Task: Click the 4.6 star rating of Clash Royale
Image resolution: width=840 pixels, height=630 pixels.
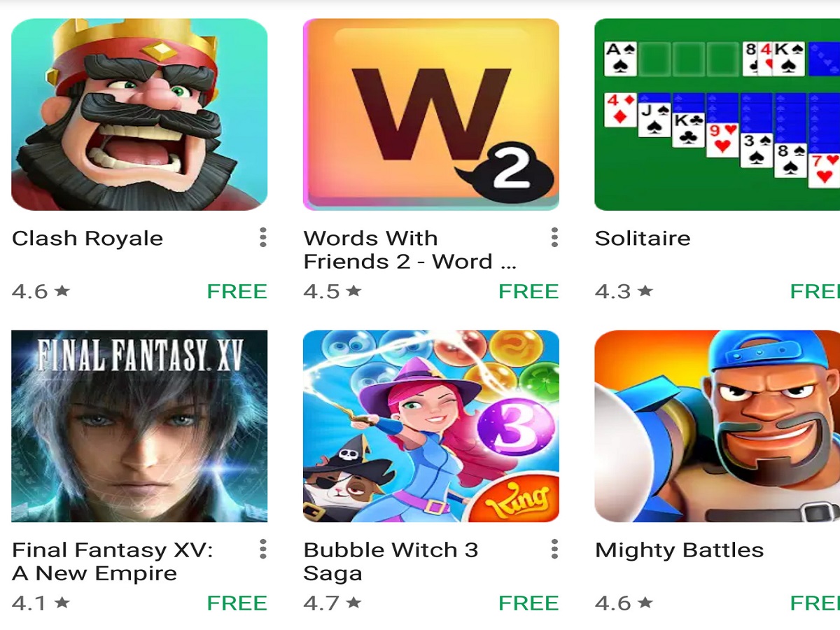Action: click(x=41, y=291)
